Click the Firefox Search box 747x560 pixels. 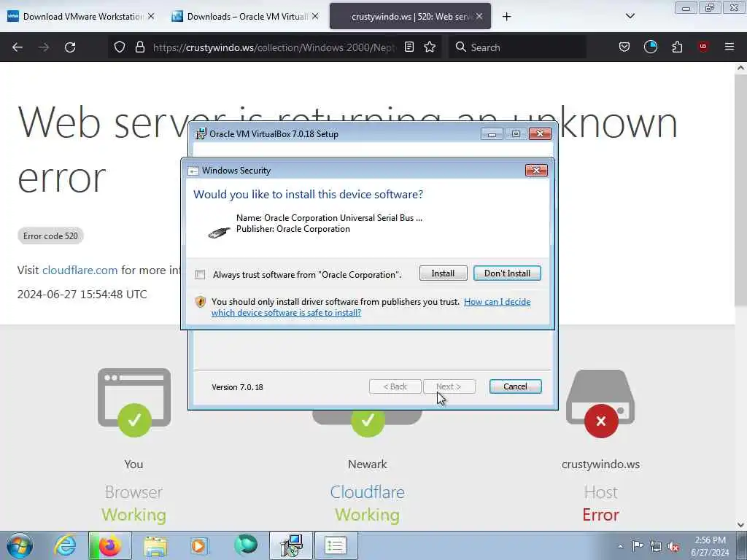pyautogui.click(x=517, y=47)
